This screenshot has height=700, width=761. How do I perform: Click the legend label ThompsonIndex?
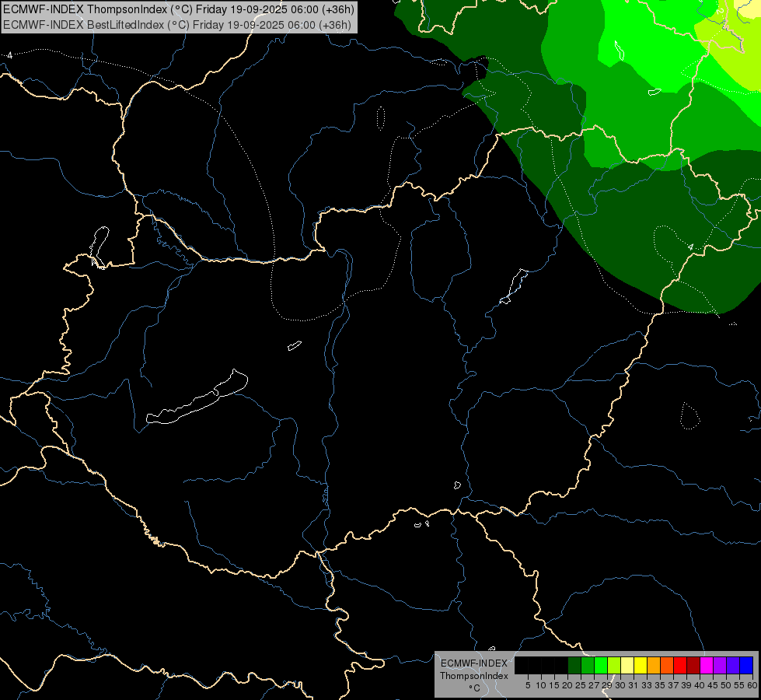pos(474,676)
